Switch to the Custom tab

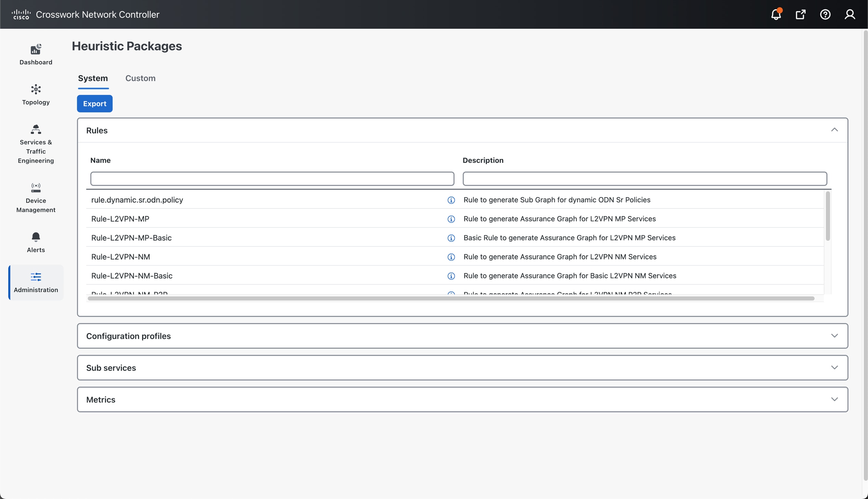[140, 78]
